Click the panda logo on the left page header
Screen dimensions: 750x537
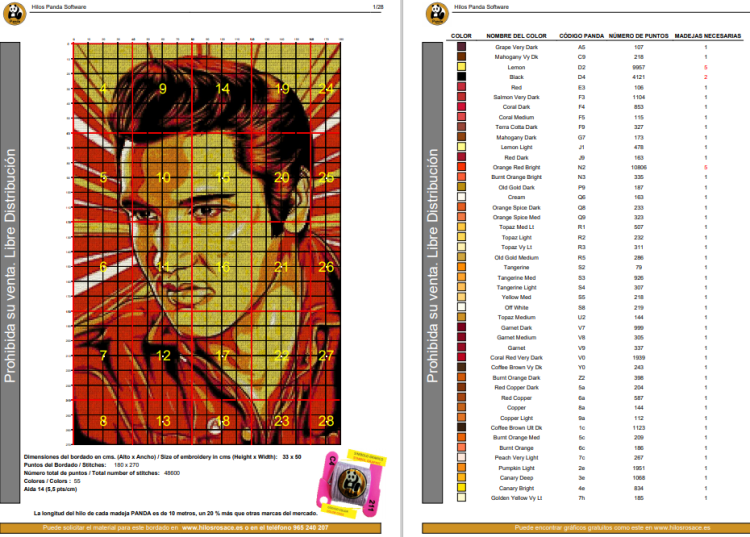click(14, 13)
